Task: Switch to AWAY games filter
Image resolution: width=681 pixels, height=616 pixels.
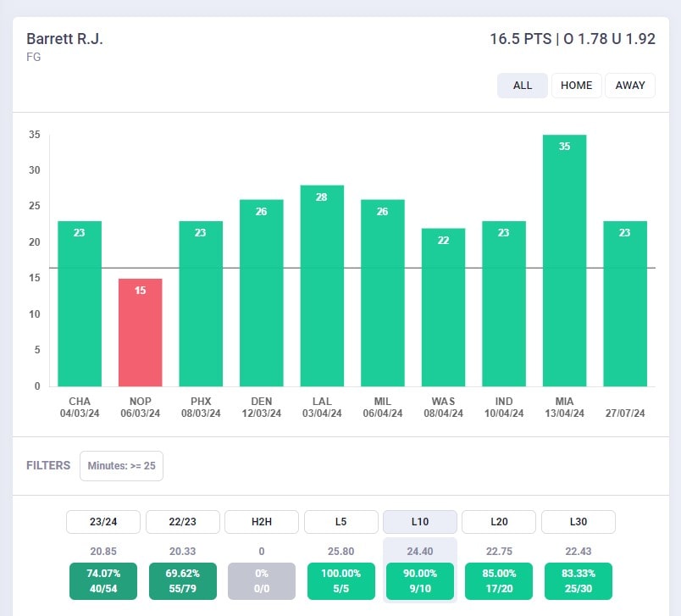Action: point(629,86)
